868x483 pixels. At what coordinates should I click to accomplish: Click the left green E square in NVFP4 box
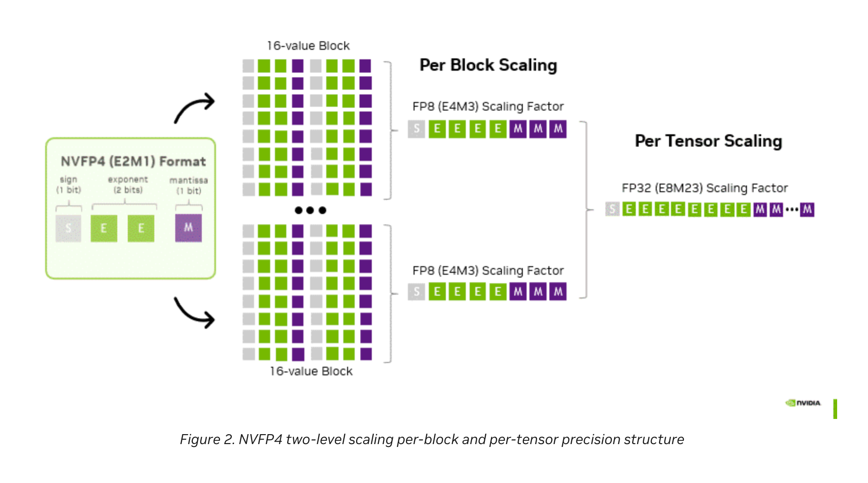(104, 228)
